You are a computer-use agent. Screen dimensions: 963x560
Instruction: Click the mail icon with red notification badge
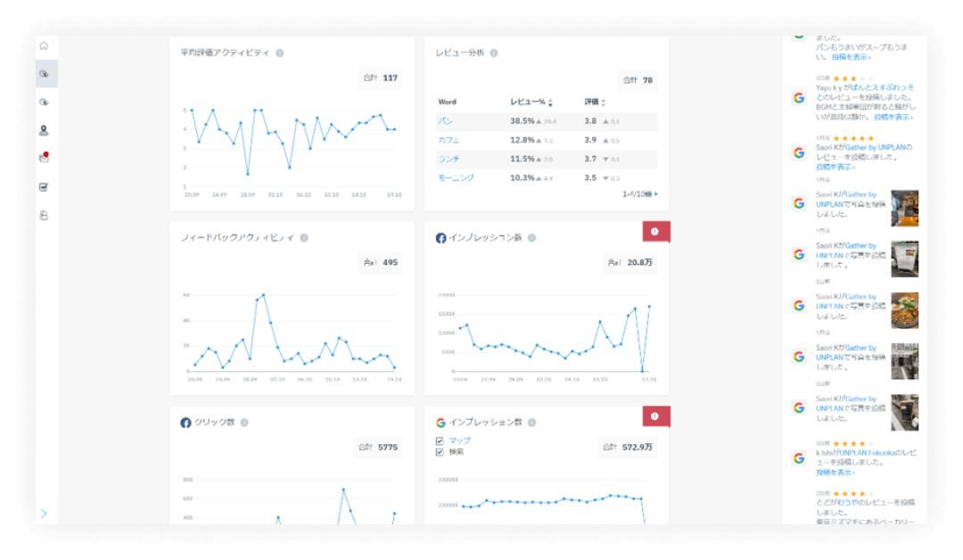point(44,159)
